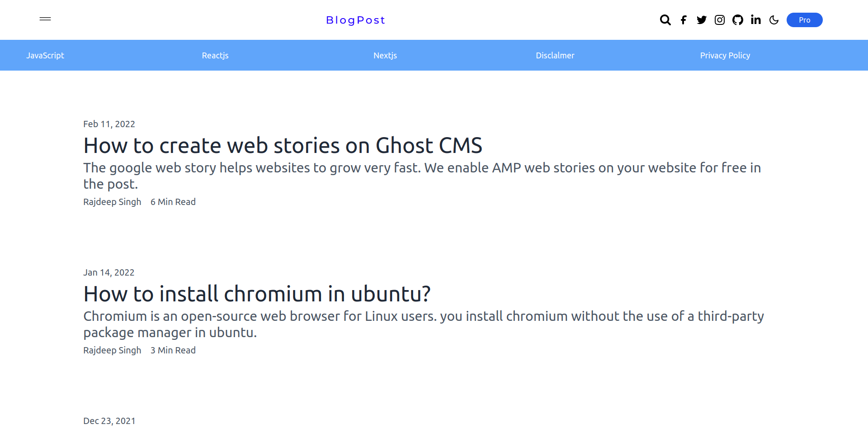Open the Privacy Policy page
The height and width of the screenshot is (429, 868).
[x=725, y=55]
